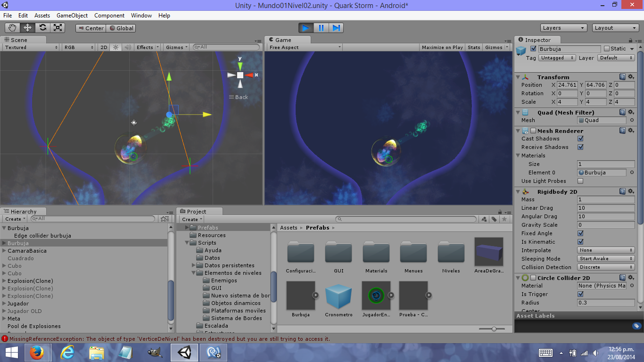644x362 pixels.
Task: Open the Component menu
Action: coord(109,16)
